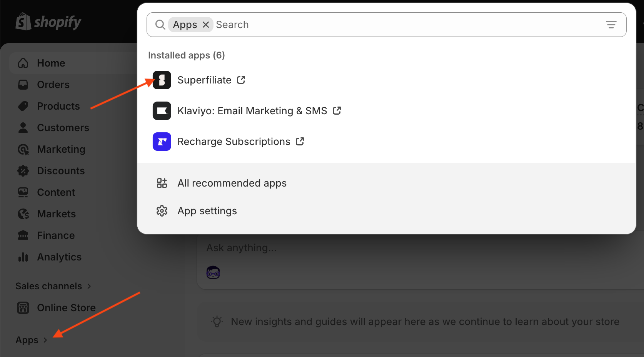Click the Recharge Subscriptions app icon
The image size is (644, 357).
tap(162, 142)
